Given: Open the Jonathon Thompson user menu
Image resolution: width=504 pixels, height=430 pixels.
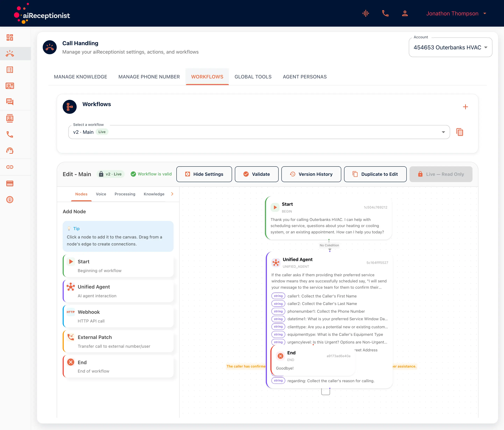Looking at the screenshot, I should 456,13.
